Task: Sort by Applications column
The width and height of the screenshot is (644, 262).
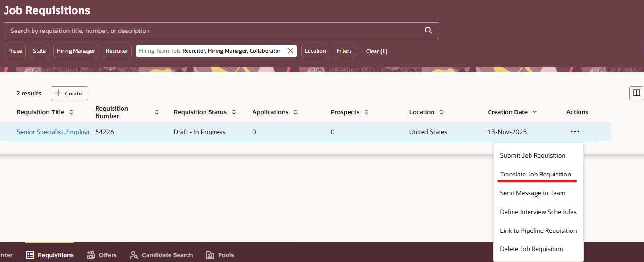Action: [295, 112]
